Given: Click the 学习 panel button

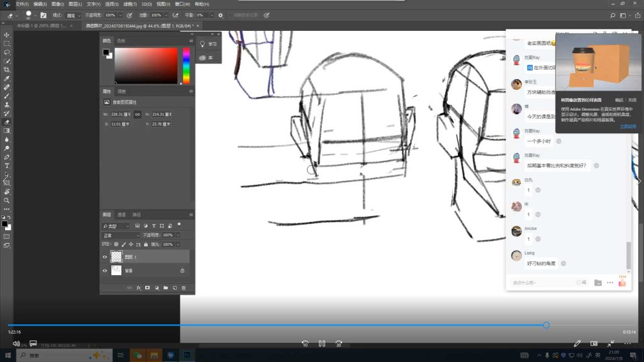Looking at the screenshot, I should click(x=208, y=44).
